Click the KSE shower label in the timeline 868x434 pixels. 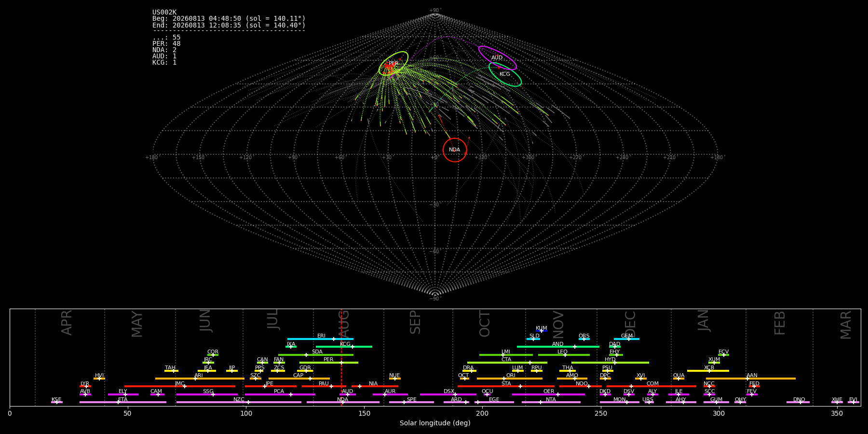click(x=56, y=399)
